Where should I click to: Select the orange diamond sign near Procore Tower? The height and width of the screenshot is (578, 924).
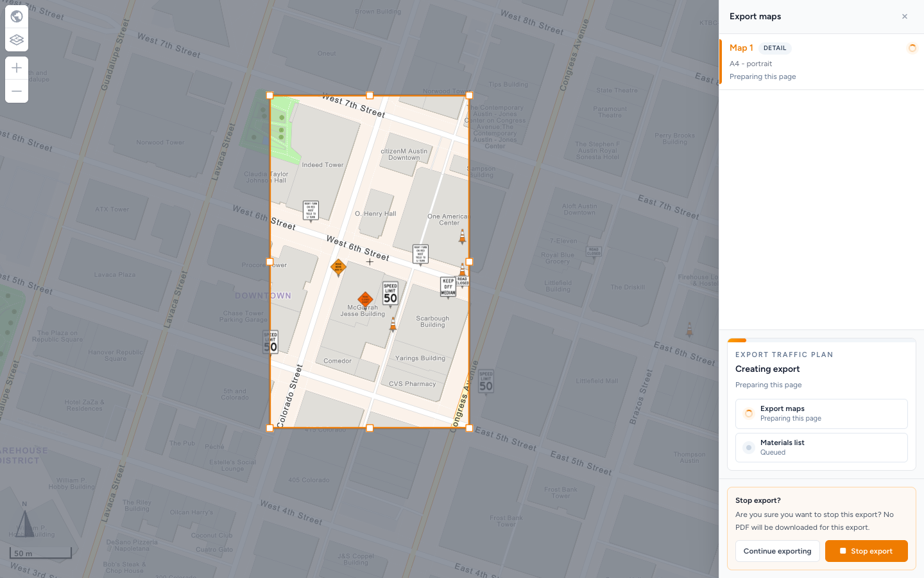pyautogui.click(x=338, y=267)
